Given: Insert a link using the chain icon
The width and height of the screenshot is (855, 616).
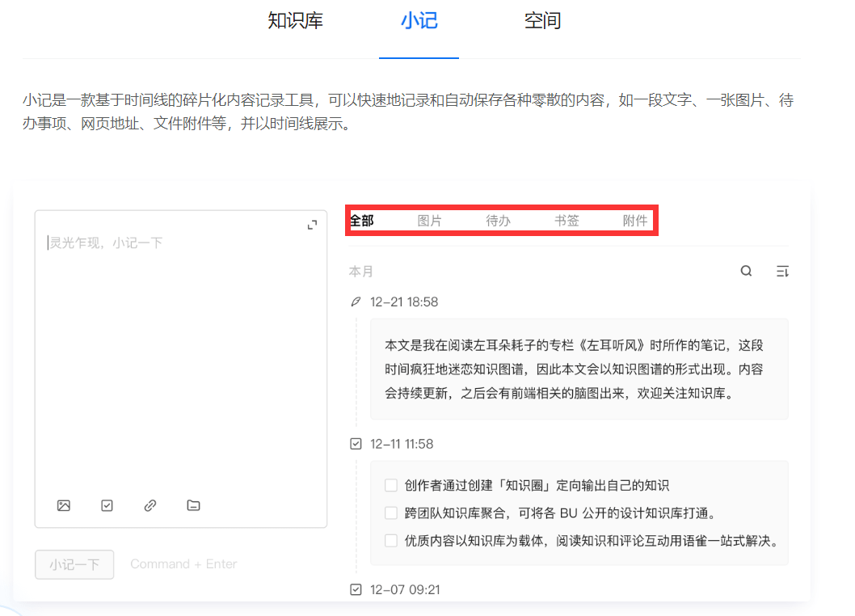Looking at the screenshot, I should [x=150, y=505].
